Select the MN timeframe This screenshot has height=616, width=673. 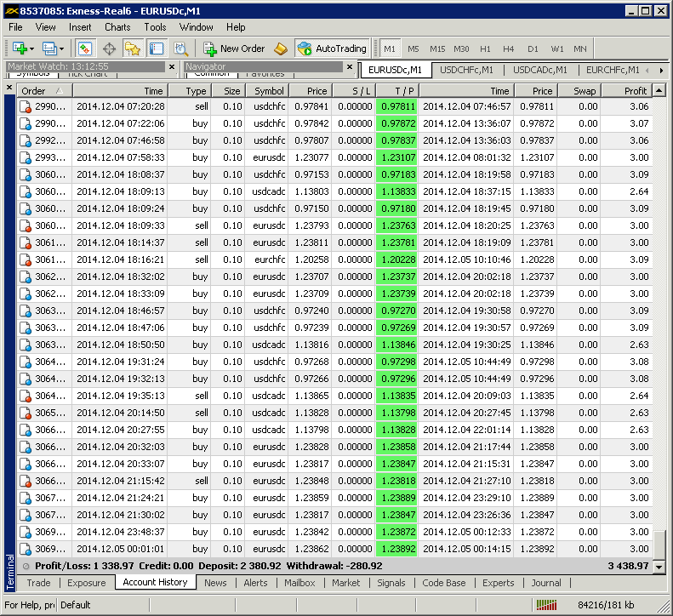580,48
